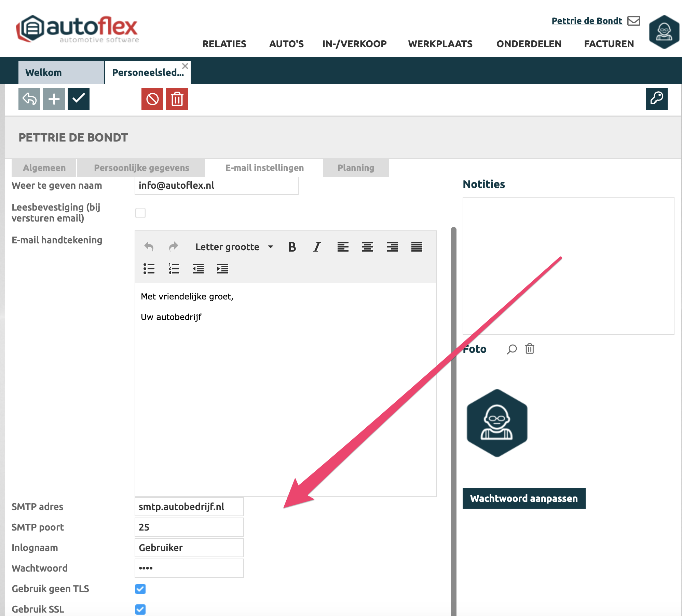Viewport: 682px width, 616px height.
Task: Open Pettrie de Bondt profile link
Action: point(587,21)
